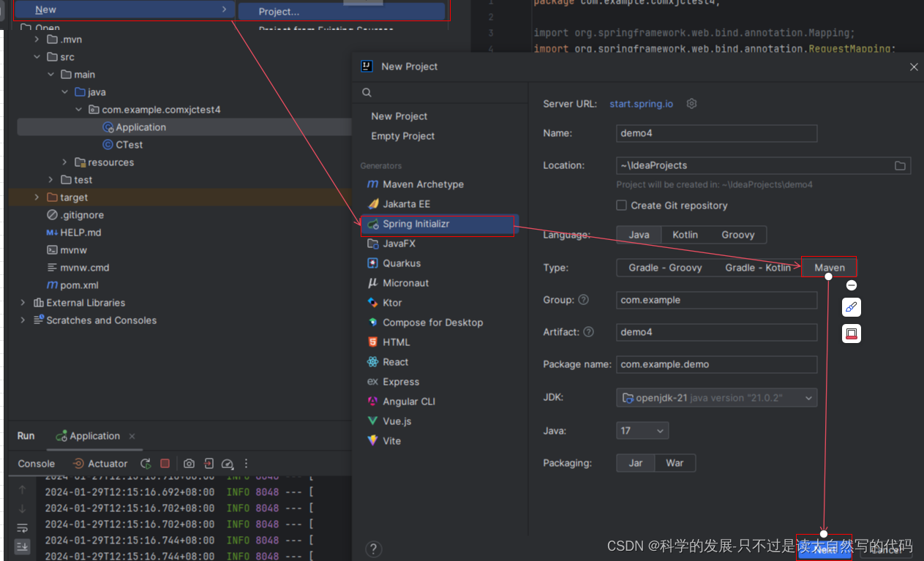The image size is (924, 561).
Task: Enable Create Git repository checkbox
Action: (621, 206)
